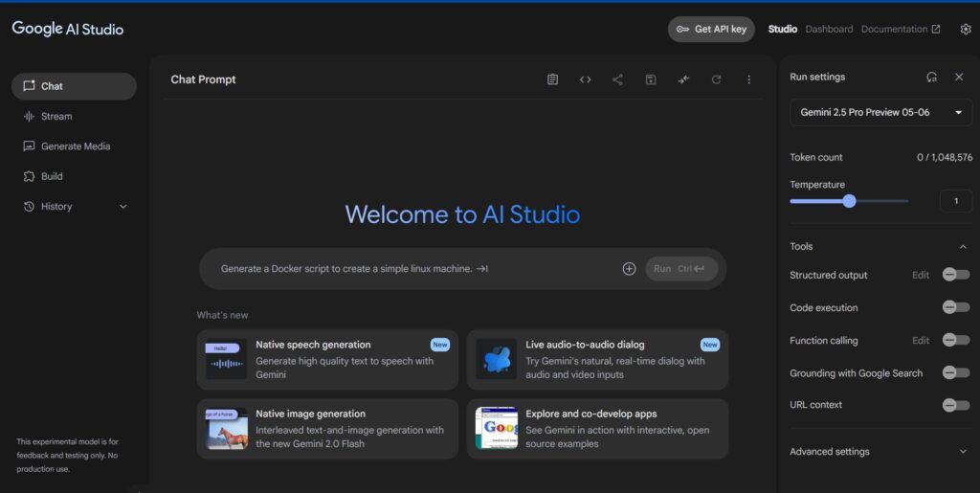The height and width of the screenshot is (493, 980).
Task: Select Stream in the sidebar
Action: 74,116
